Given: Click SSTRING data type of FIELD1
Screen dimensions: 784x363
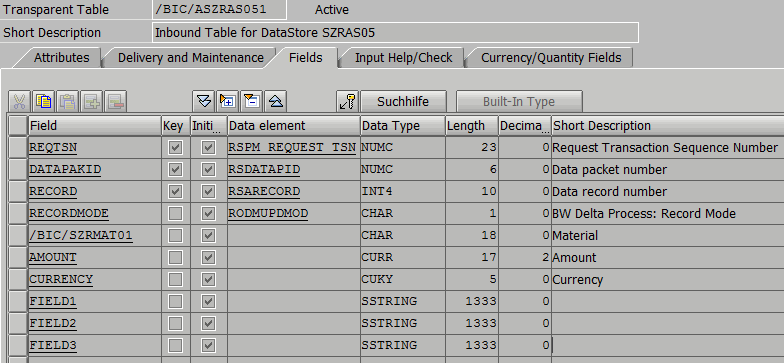Looking at the screenshot, I should (x=402, y=302).
